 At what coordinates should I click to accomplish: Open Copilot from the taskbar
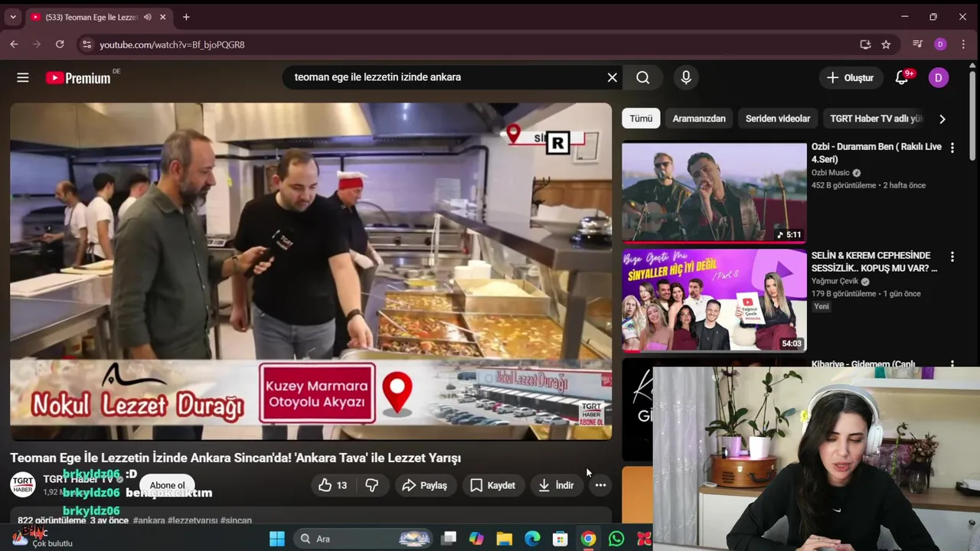476,539
